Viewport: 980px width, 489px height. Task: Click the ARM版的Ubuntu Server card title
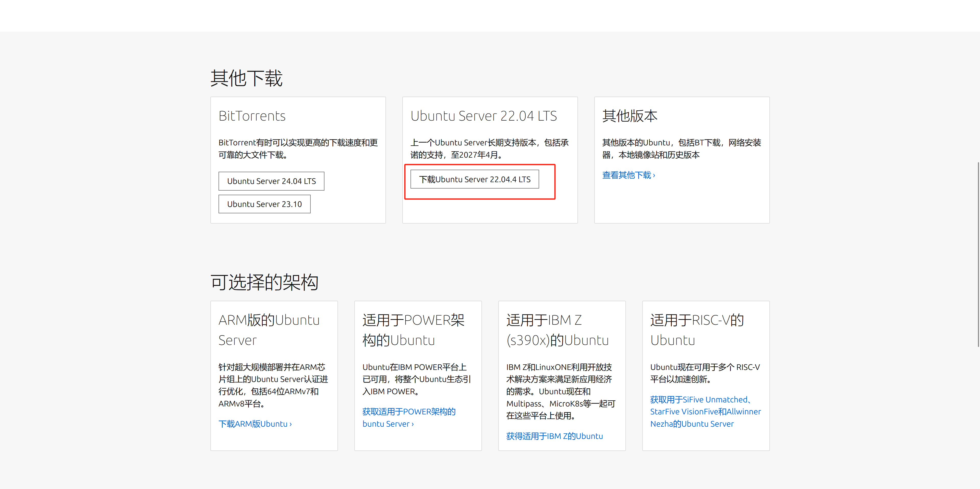[x=269, y=330]
